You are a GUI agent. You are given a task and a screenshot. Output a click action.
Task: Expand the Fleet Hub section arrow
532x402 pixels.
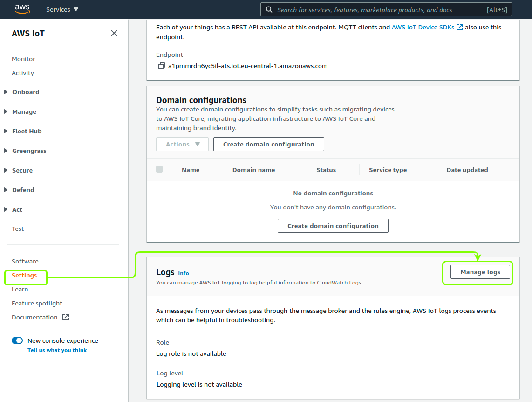(x=6, y=131)
